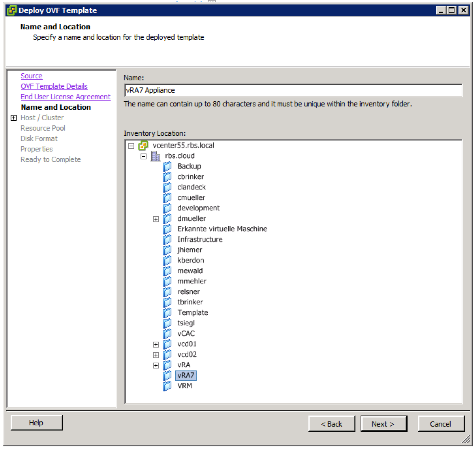Maximize the Deploy OVF Template window

click(x=452, y=10)
